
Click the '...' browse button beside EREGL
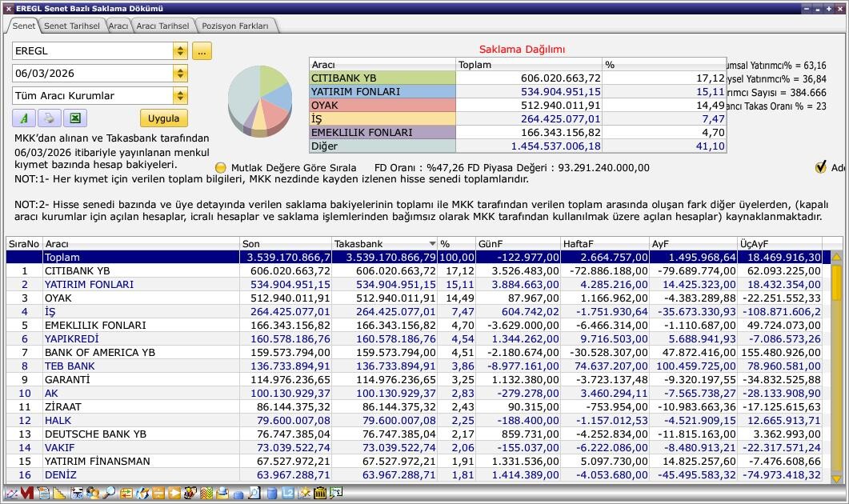(x=202, y=51)
